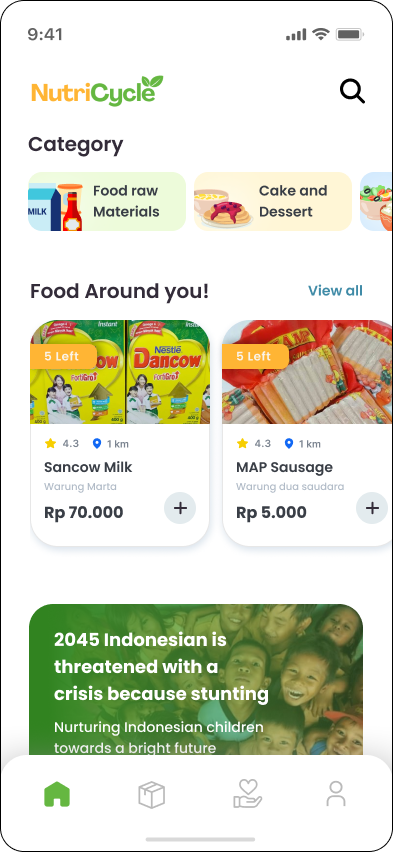Open the Dancow milk product image

click(x=120, y=372)
